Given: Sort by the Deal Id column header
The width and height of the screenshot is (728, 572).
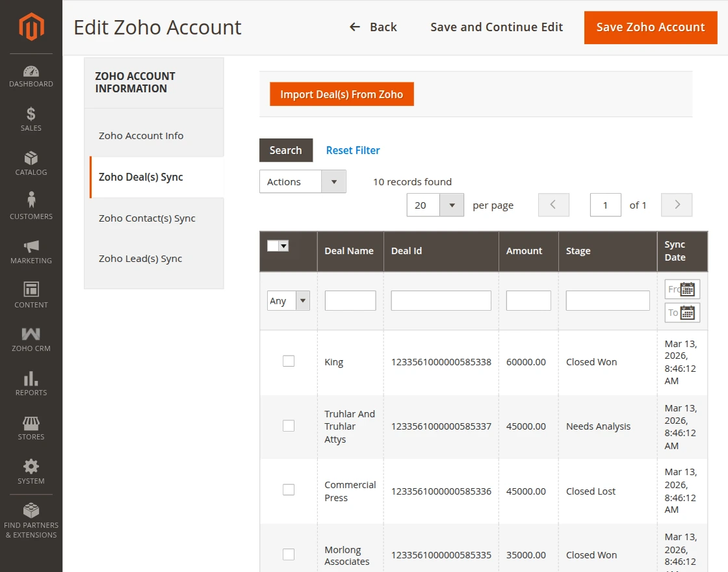Looking at the screenshot, I should point(441,251).
